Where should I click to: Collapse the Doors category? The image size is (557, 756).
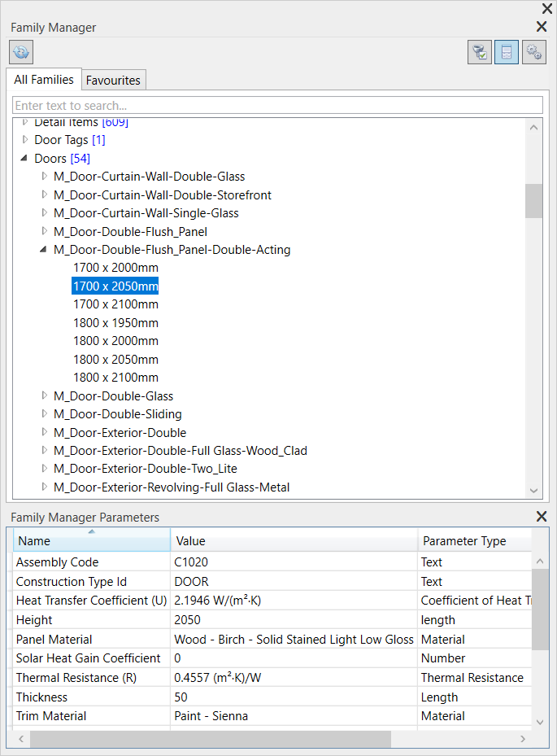[24, 158]
